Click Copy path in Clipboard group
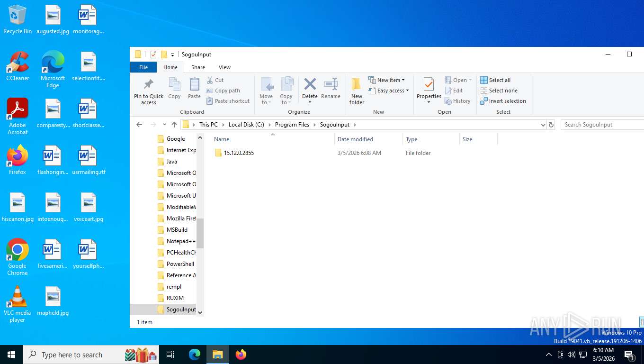Viewport: 644px width, 364px height. 223,91
